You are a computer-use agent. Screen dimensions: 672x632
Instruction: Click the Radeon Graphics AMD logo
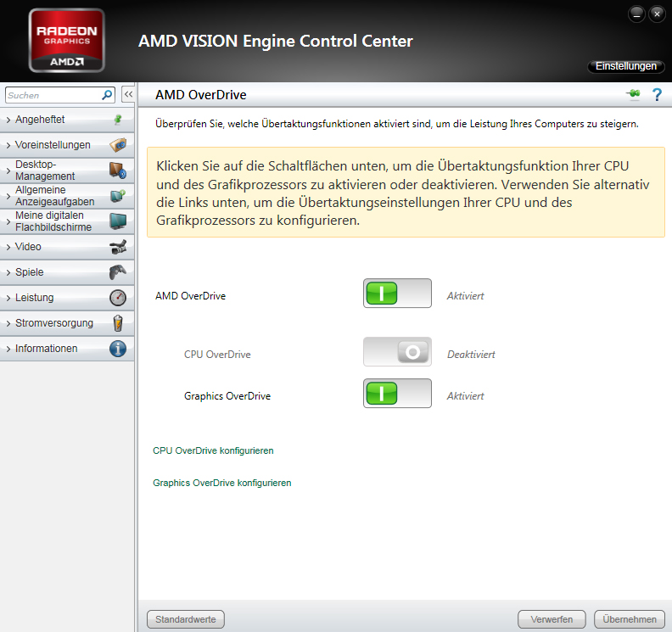[67, 41]
